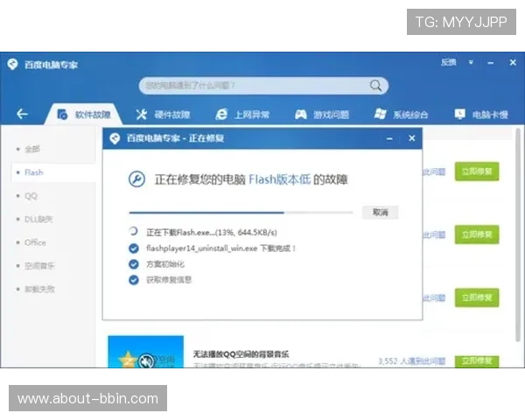
Task: Click the 正在下载Flash.exe status text
Action: (212, 232)
